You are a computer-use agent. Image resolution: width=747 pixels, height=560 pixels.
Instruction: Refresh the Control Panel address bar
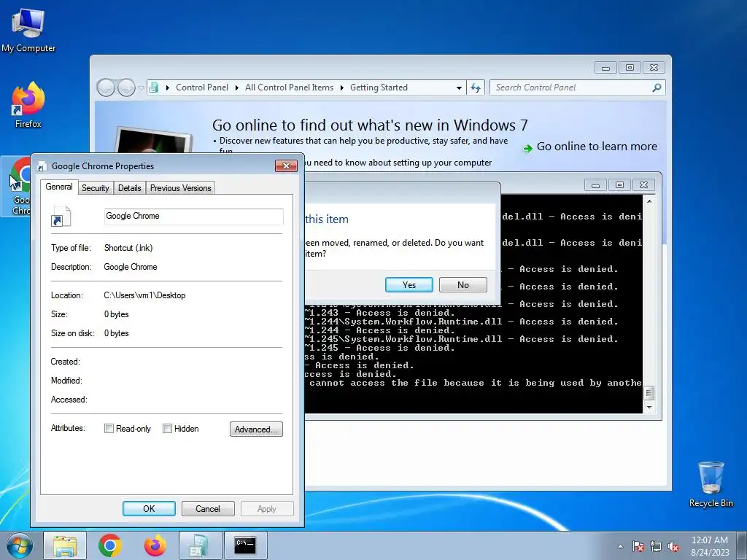coord(476,87)
